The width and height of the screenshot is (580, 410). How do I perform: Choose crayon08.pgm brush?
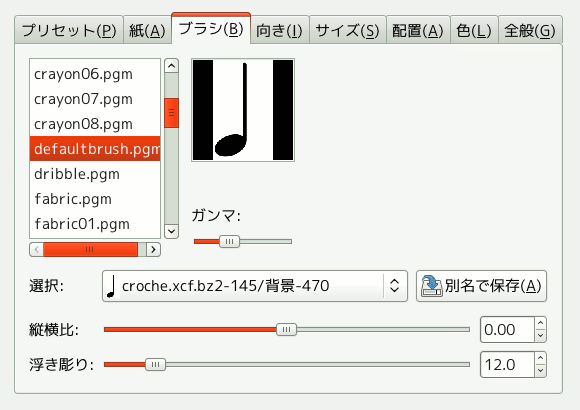pos(95,124)
